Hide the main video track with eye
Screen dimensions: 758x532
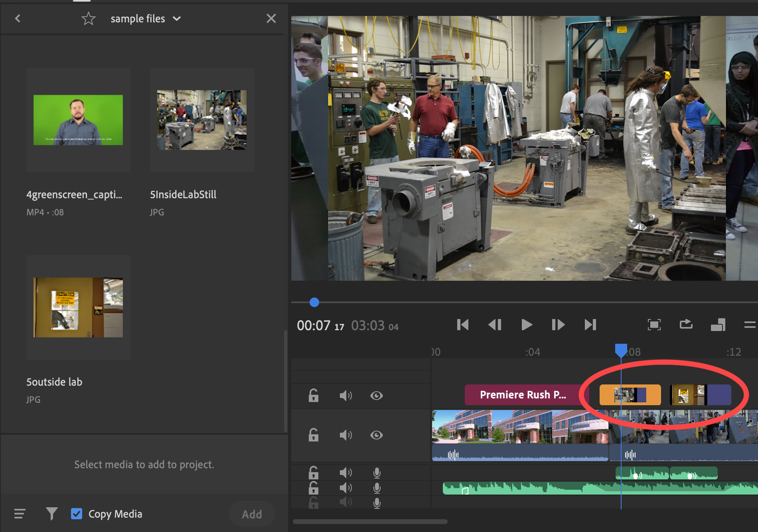377,435
